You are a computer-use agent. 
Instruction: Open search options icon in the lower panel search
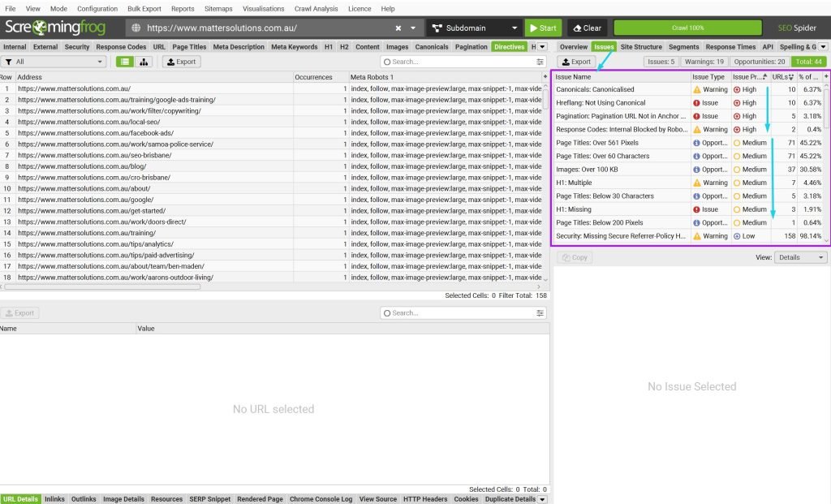tap(540, 313)
